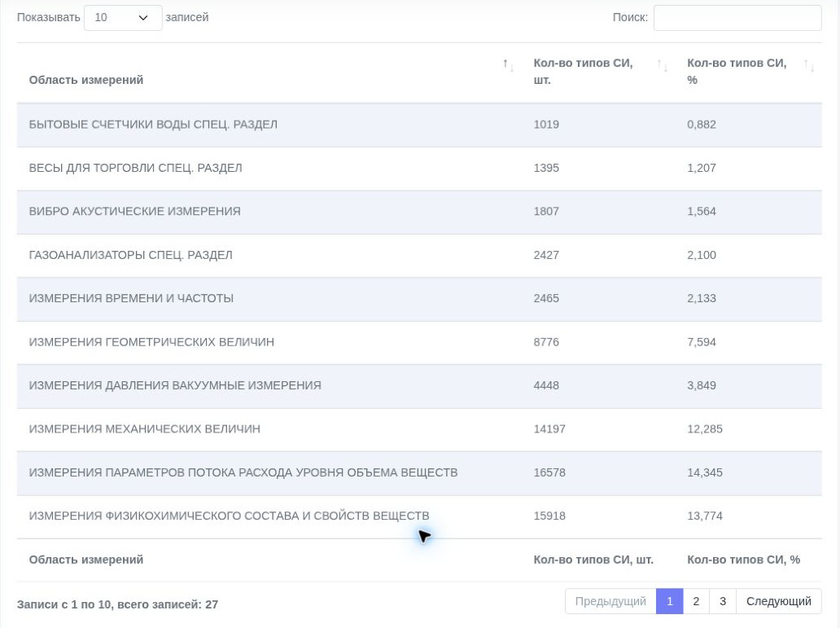
Task: Click the Предыдущий pagination button
Action: coord(610,601)
